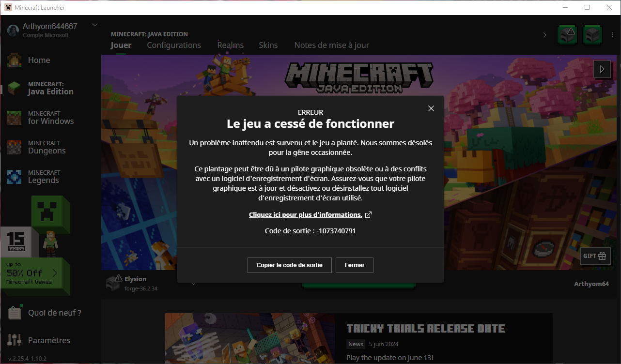Open the "Cliquez ici pour plus d'informations" link
Viewport: 621px width, 364px height.
pyautogui.click(x=306, y=214)
